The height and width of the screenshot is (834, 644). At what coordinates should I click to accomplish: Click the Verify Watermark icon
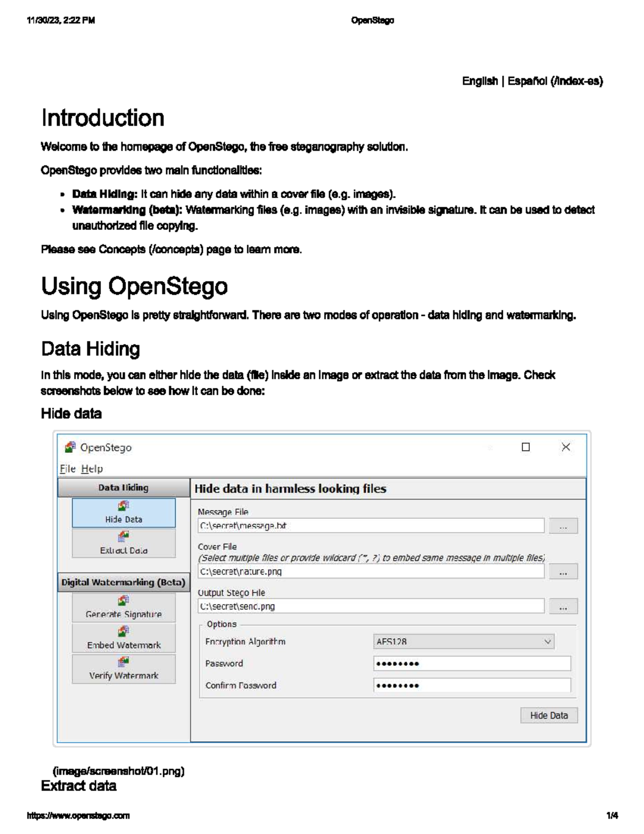click(123, 662)
